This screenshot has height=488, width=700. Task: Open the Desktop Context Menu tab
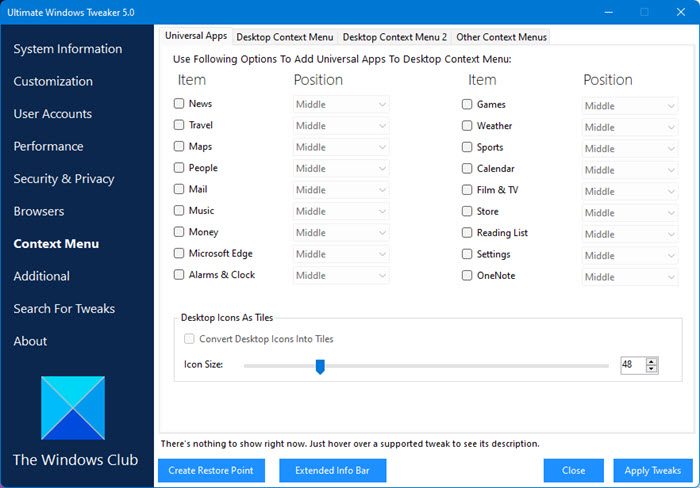(285, 37)
